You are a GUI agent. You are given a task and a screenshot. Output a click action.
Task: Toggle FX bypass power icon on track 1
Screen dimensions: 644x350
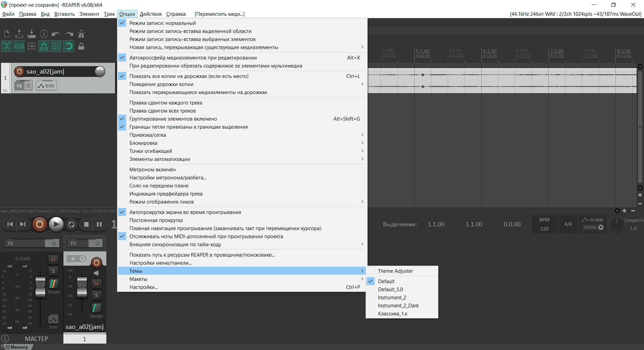point(29,86)
